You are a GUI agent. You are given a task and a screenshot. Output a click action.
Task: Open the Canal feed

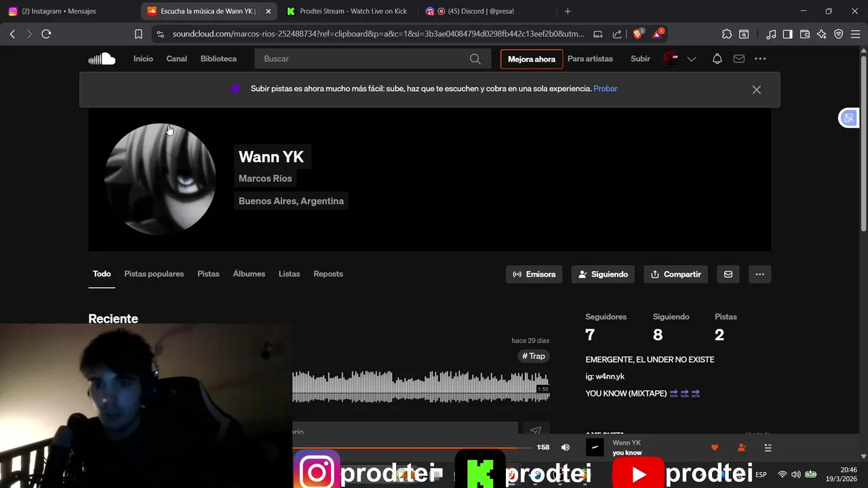pyautogui.click(x=176, y=59)
